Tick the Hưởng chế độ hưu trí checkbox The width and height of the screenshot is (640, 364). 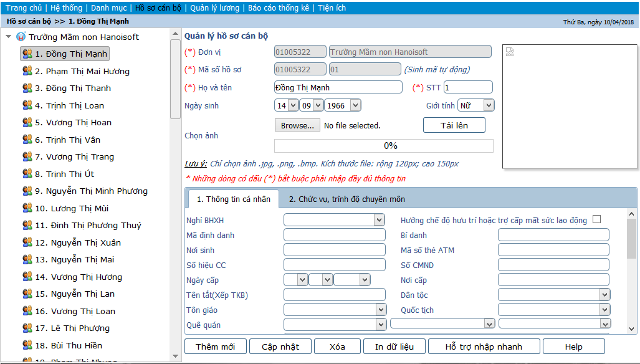coord(597,219)
